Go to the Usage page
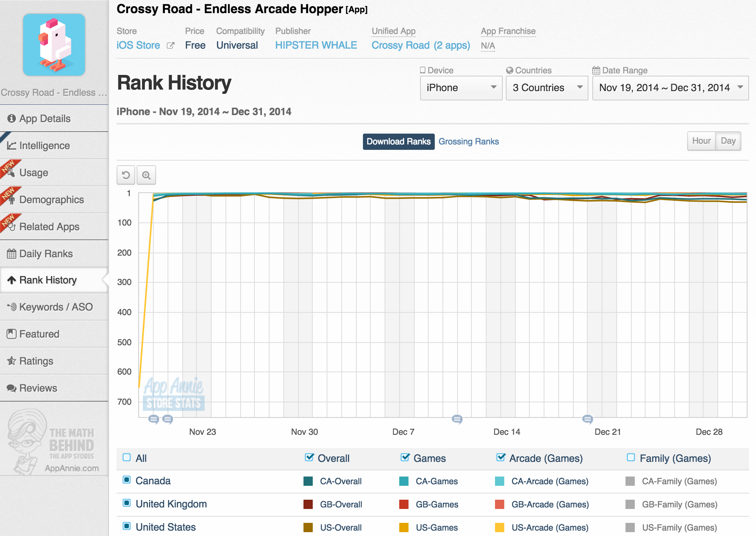756x536 pixels. tap(54, 173)
